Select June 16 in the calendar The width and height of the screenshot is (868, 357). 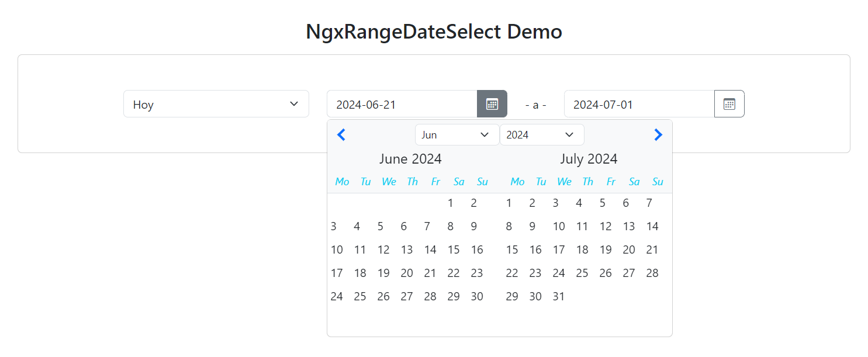tap(478, 250)
